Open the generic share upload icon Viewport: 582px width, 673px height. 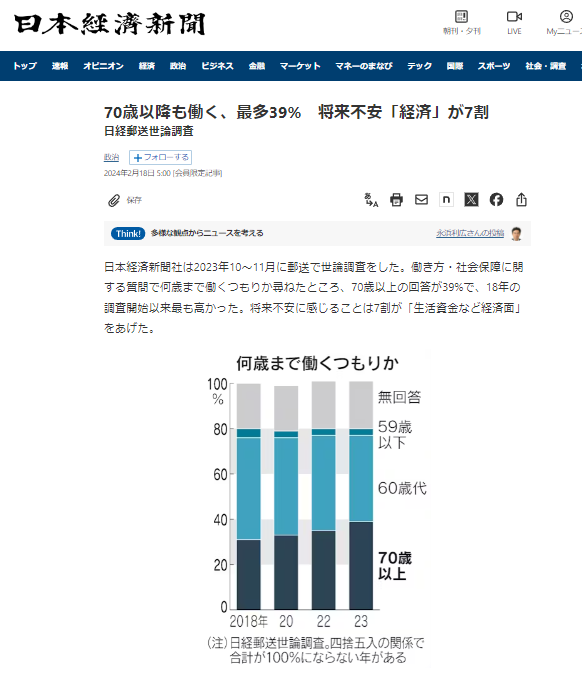[521, 200]
